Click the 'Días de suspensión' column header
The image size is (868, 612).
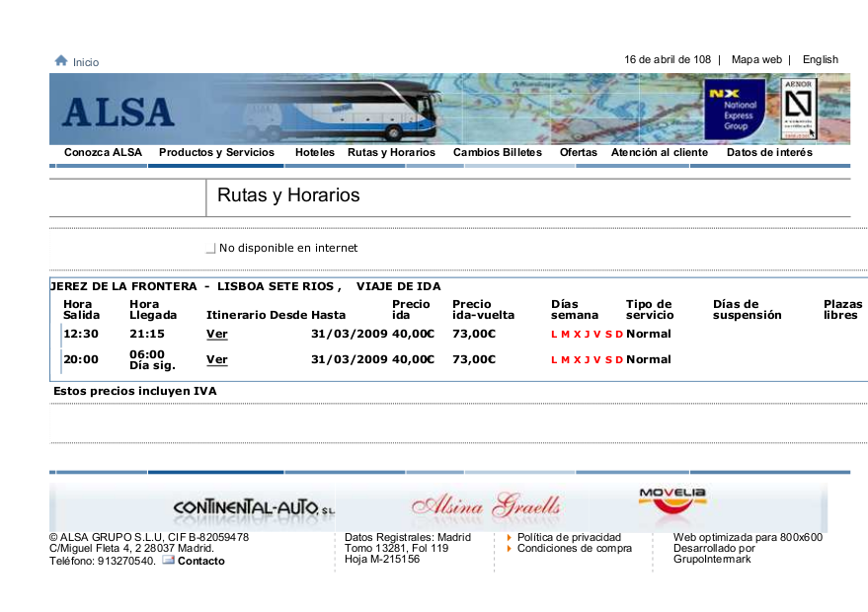point(747,310)
